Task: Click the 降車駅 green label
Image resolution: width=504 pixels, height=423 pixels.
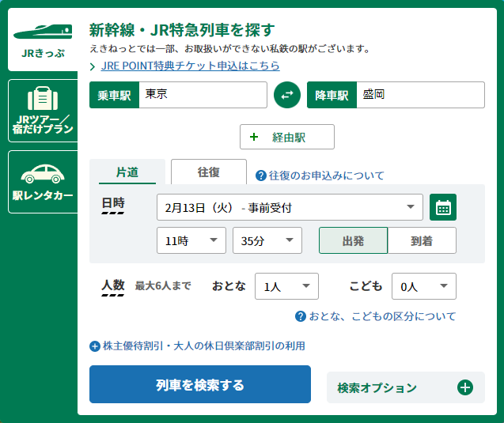Action: click(332, 95)
